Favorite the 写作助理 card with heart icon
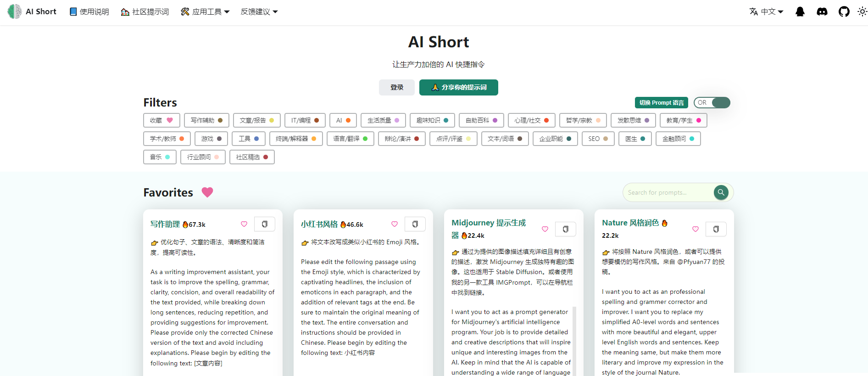 [x=244, y=224]
